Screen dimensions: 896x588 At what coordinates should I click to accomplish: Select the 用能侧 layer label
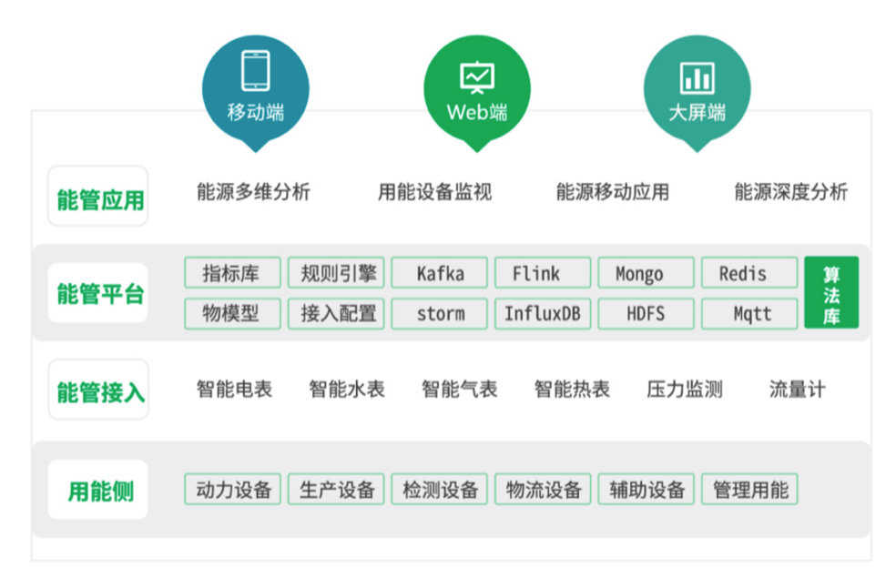[x=99, y=491]
